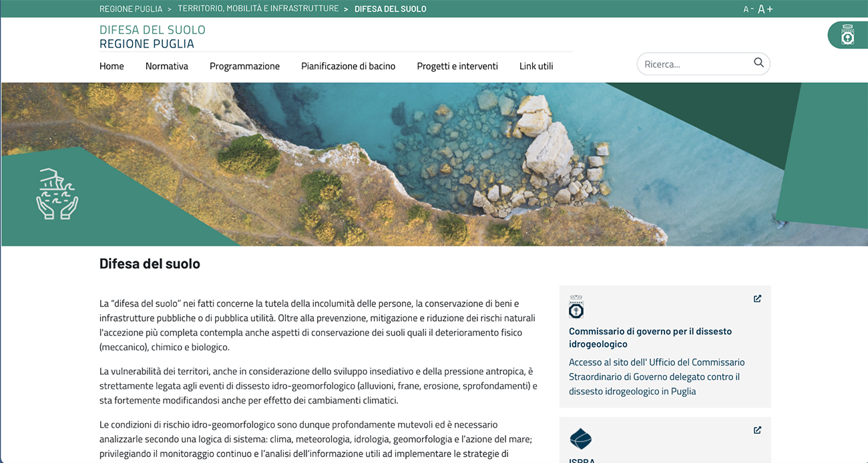Viewport: 868px width, 463px height.
Task: Click the hands holding soil banner icon
Action: click(57, 194)
